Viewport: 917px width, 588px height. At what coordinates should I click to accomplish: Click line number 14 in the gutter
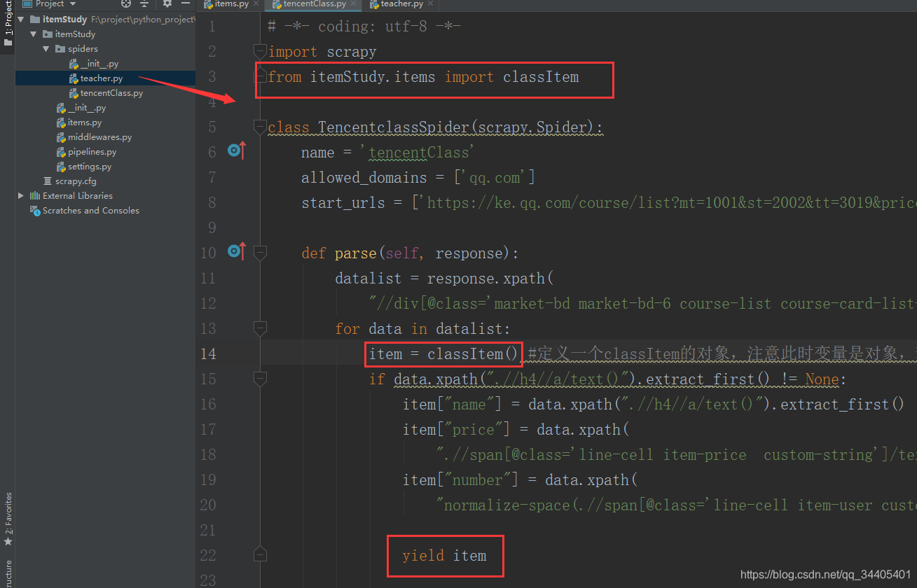click(x=209, y=353)
